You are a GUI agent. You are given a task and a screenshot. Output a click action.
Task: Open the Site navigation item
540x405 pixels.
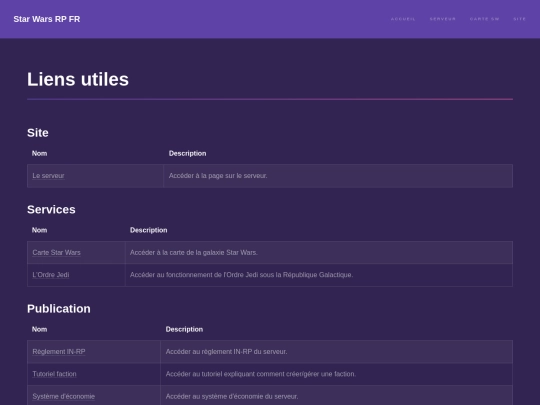[x=519, y=19]
